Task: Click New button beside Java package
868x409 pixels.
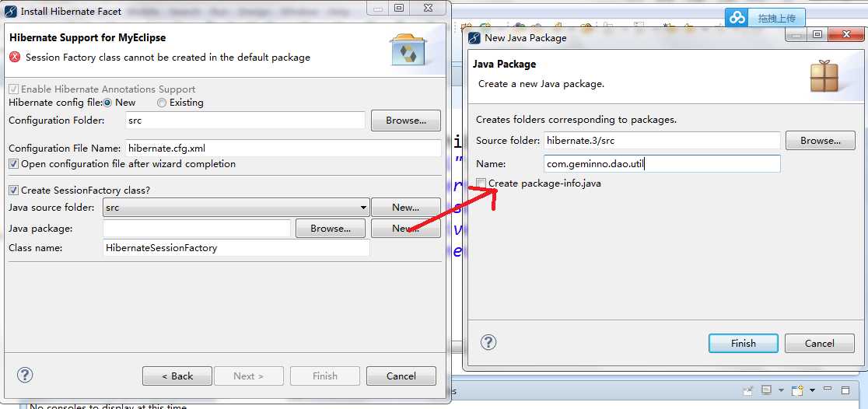Action: 406,228
